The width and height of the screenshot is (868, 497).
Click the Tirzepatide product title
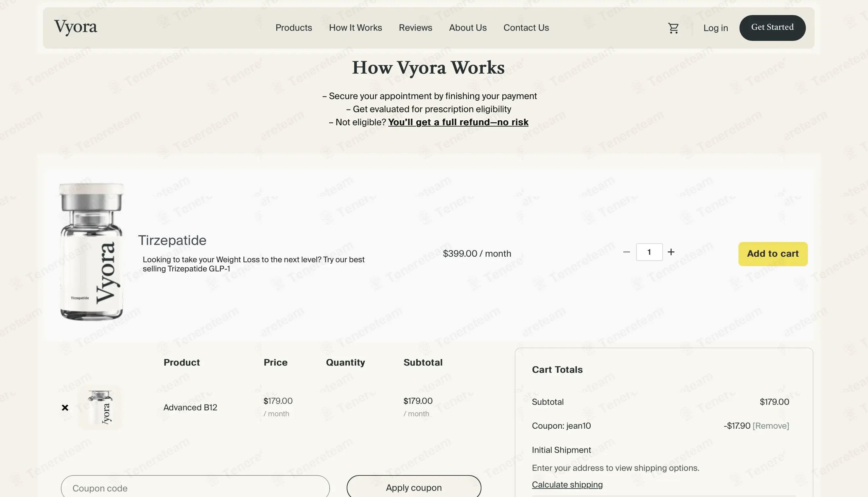(172, 240)
